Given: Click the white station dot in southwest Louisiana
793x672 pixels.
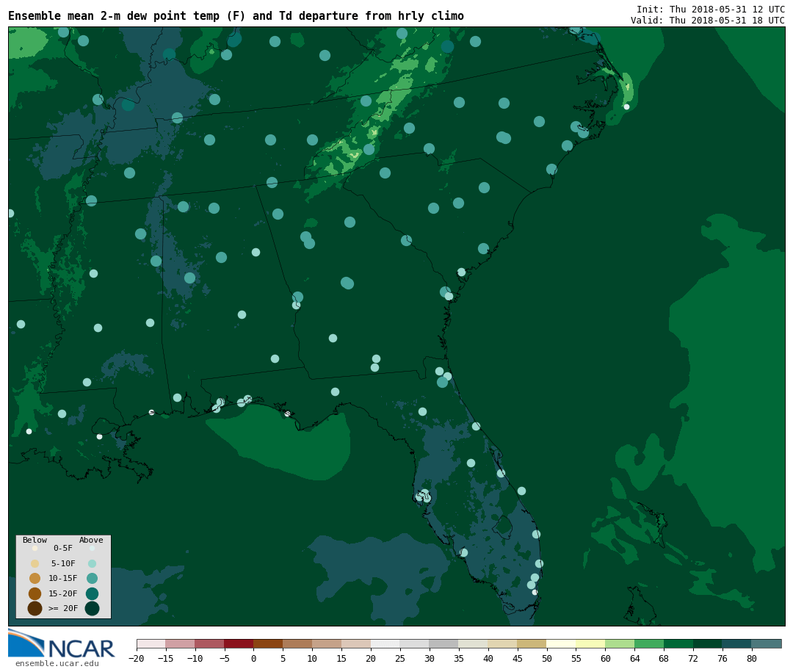Looking at the screenshot, I should pos(29,432).
